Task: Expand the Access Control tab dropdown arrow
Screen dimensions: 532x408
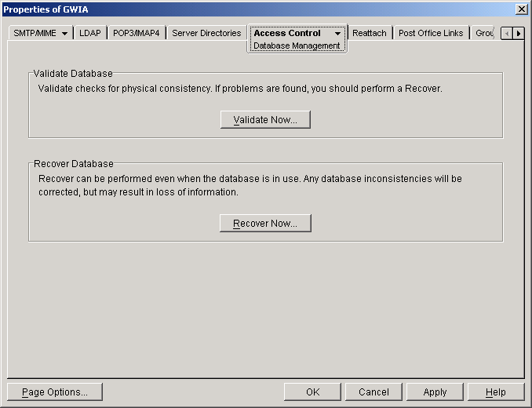Action: point(337,34)
